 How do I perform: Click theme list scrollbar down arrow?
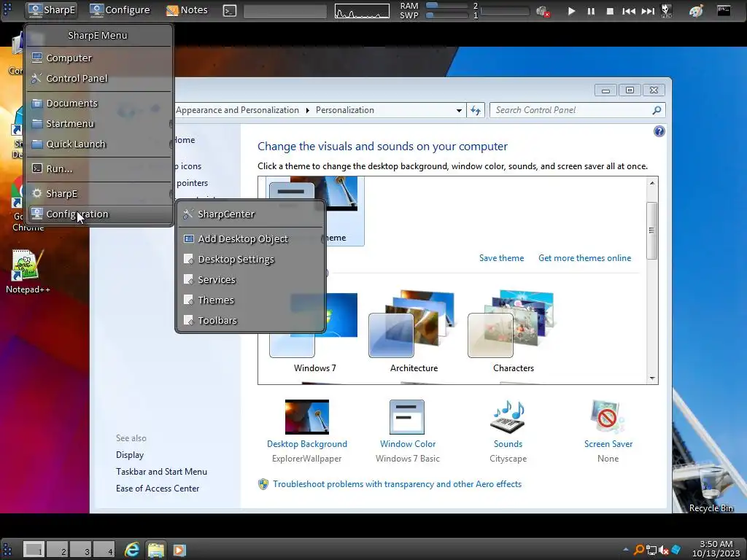tap(652, 378)
